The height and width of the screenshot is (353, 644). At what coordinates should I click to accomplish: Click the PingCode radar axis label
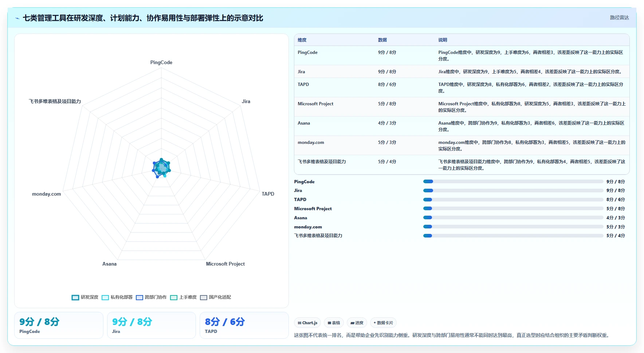161,62
